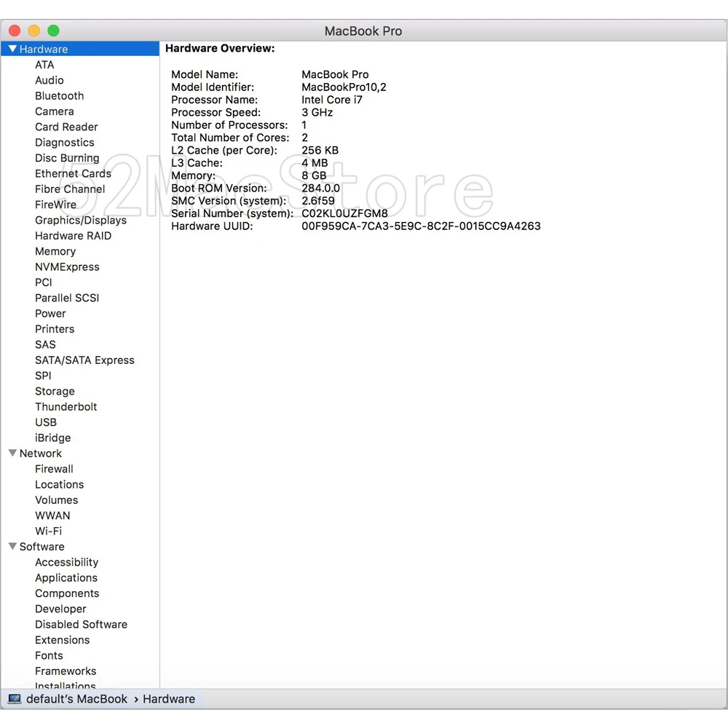Click the L2 Cache value 256 KB
The width and height of the screenshot is (728, 728).
click(x=320, y=151)
